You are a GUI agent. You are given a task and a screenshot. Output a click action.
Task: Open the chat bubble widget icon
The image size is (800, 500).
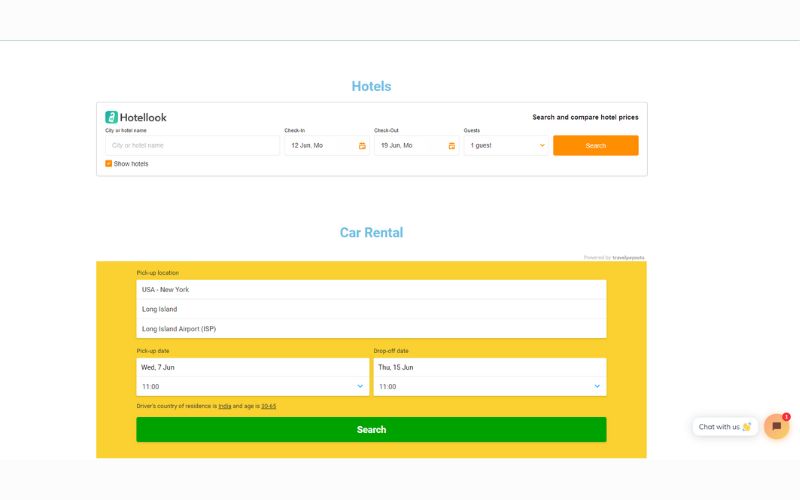point(777,426)
